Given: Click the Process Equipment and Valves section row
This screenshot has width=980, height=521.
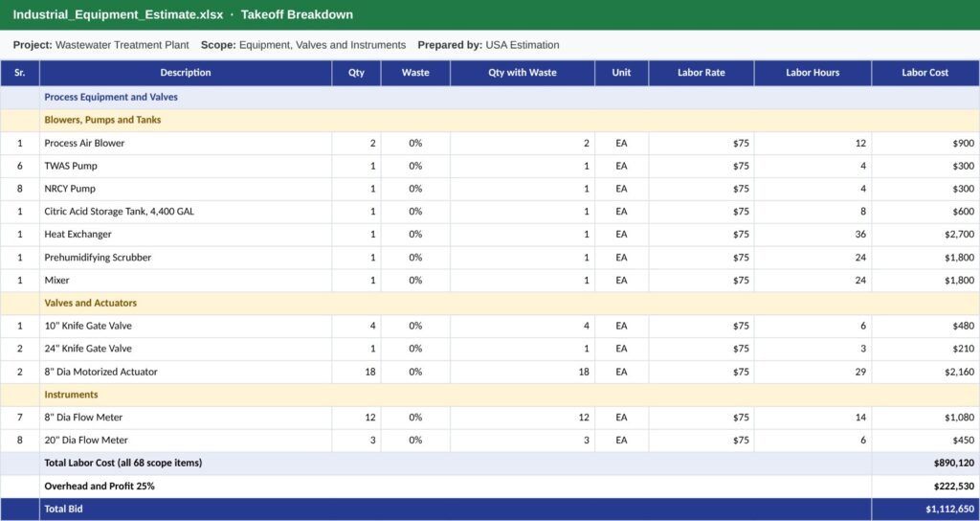Looking at the screenshot, I should point(490,97).
